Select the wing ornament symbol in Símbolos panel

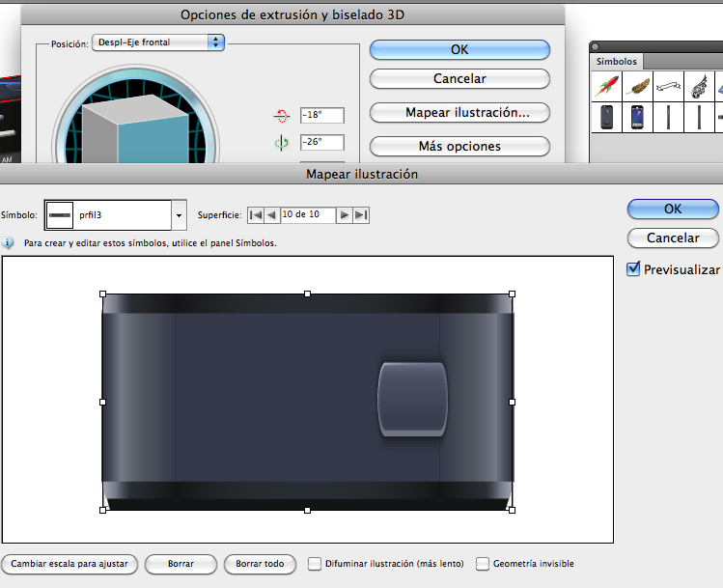700,86
